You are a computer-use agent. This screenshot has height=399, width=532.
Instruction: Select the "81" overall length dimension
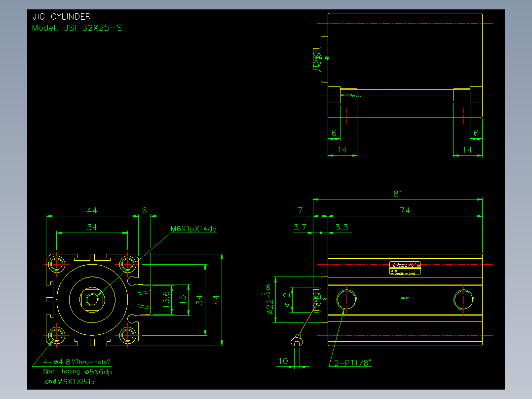(398, 194)
